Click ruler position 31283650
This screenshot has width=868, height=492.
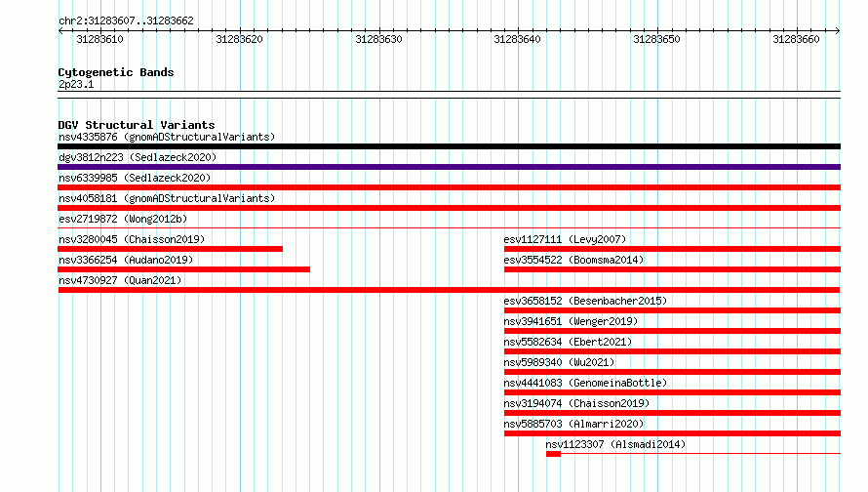pyautogui.click(x=656, y=39)
